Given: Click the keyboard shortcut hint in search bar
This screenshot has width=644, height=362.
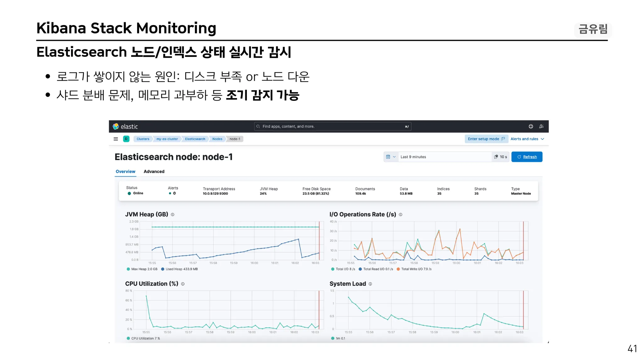Looking at the screenshot, I should point(407,127).
